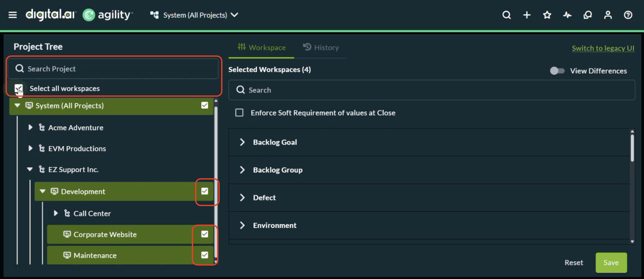Click the activity pulse icon
644x279 pixels.
[567, 15]
